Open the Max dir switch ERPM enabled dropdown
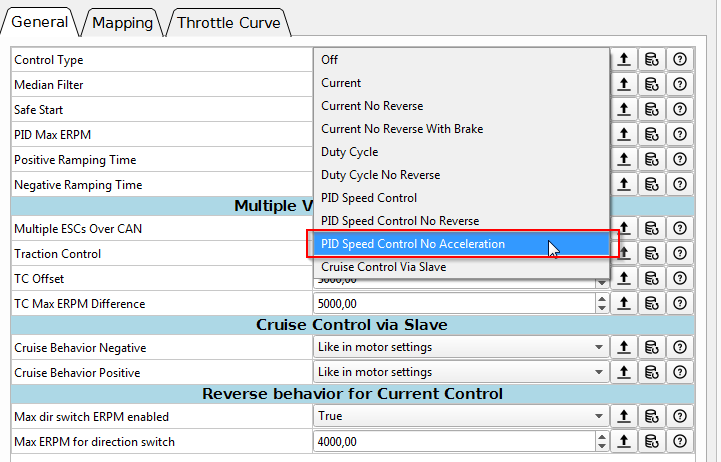Screen dimensions: 721x462 point(460,416)
